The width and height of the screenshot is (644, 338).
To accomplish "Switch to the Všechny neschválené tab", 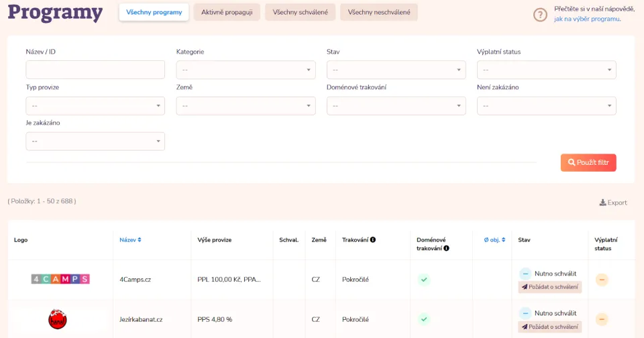I will 378,12.
